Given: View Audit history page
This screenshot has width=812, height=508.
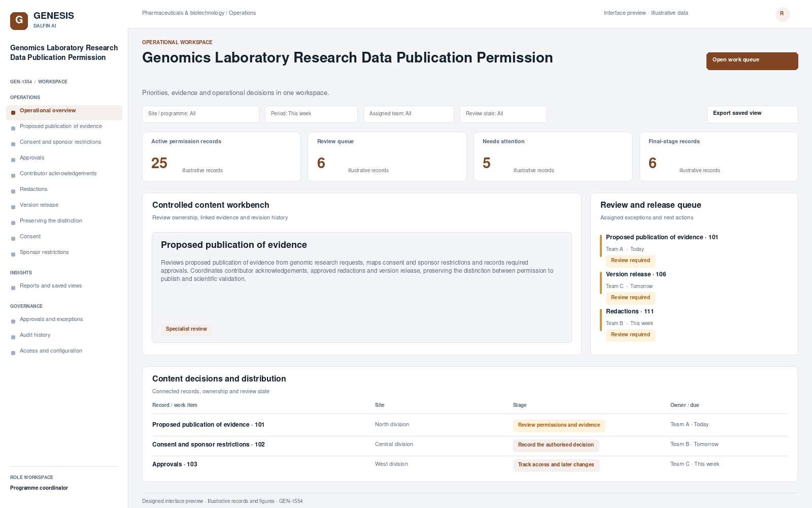Looking at the screenshot, I should point(35,335).
